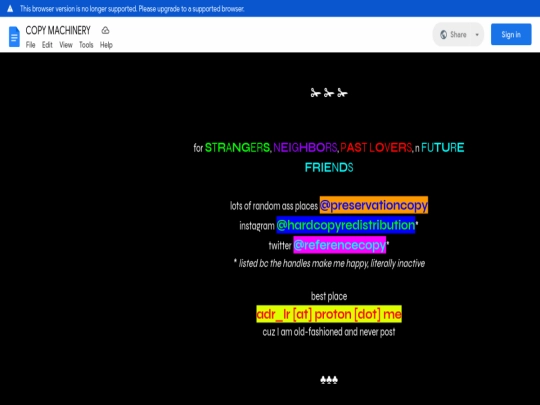Open the Edit menu
Image resolution: width=540 pixels, height=405 pixels.
coord(47,45)
